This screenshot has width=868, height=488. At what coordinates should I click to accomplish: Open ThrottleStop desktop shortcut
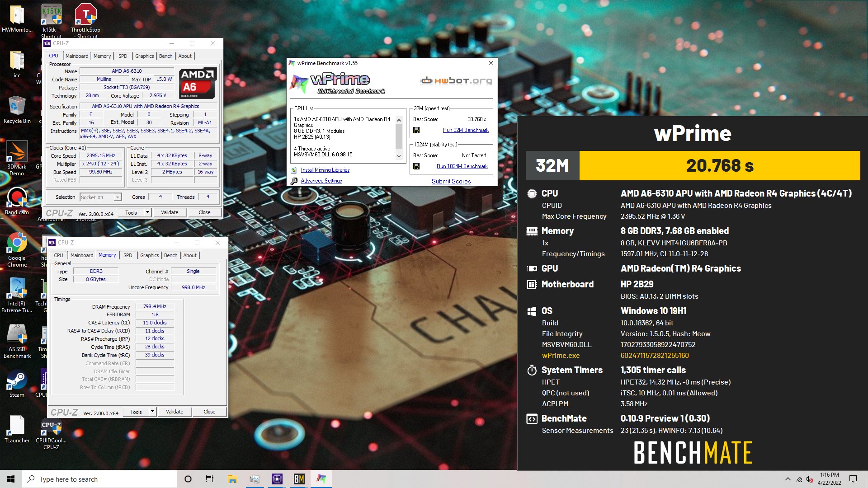point(85,20)
